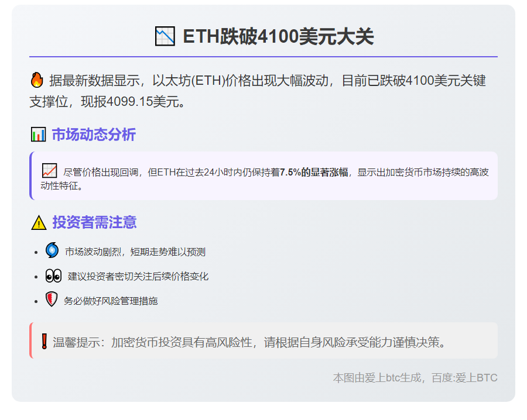Click the downward chart icon in the title
The height and width of the screenshot is (420, 527).
[164, 35]
